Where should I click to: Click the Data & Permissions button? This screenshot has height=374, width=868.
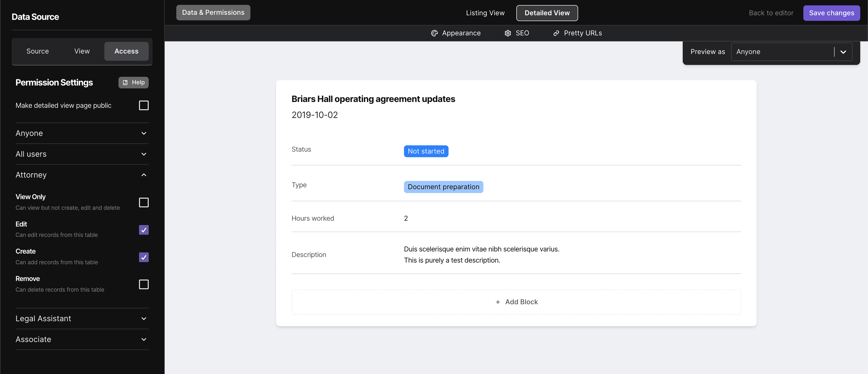(213, 12)
